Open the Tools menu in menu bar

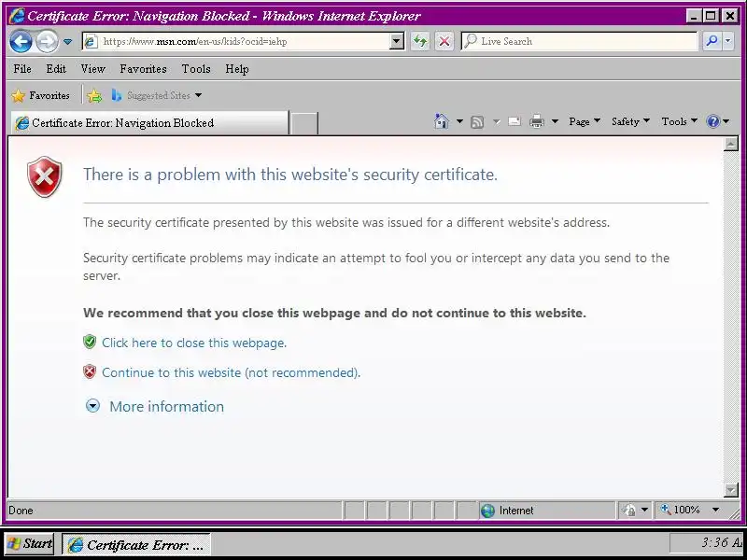pyautogui.click(x=196, y=69)
